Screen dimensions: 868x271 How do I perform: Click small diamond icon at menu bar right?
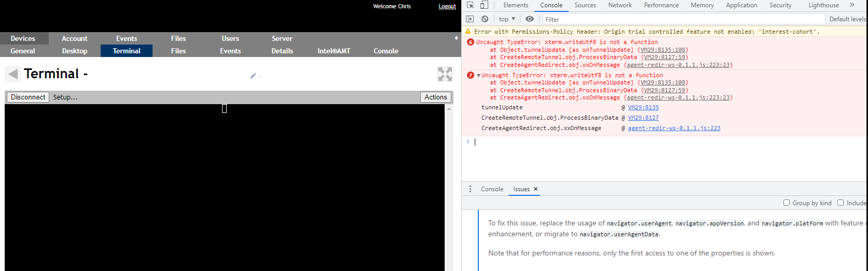(x=457, y=38)
